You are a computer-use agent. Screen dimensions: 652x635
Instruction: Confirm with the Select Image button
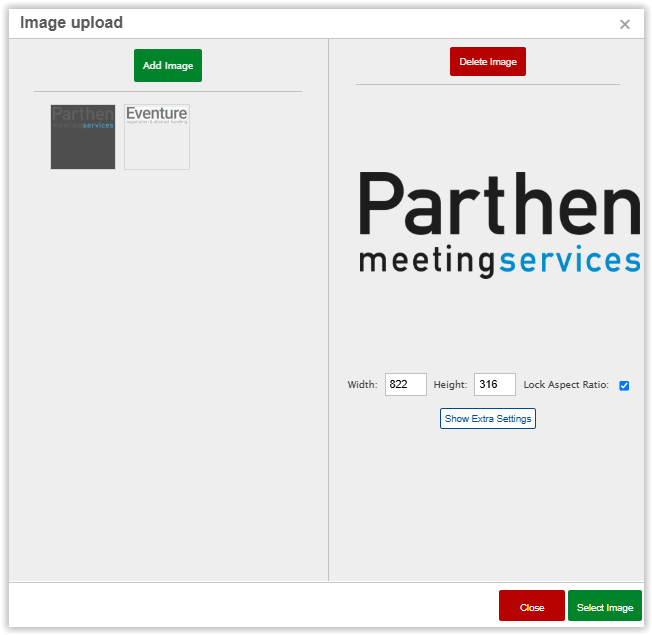(605, 607)
